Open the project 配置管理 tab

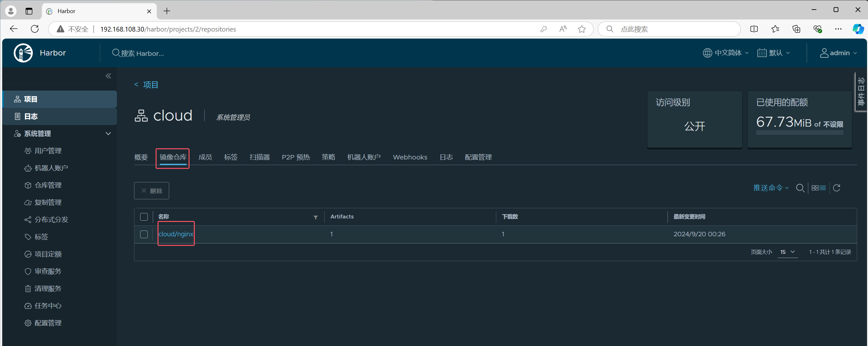(x=478, y=157)
